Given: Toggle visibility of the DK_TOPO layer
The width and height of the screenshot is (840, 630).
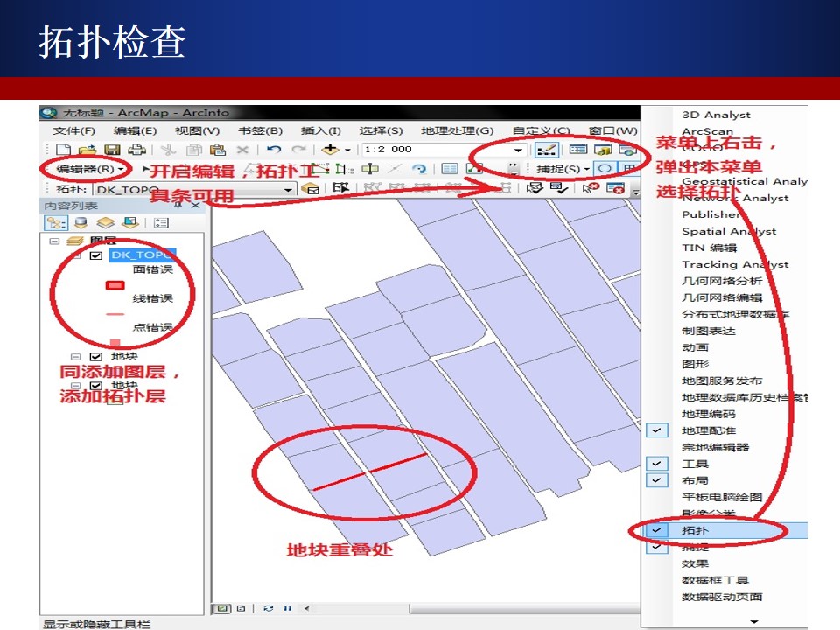Looking at the screenshot, I should pos(96,255).
